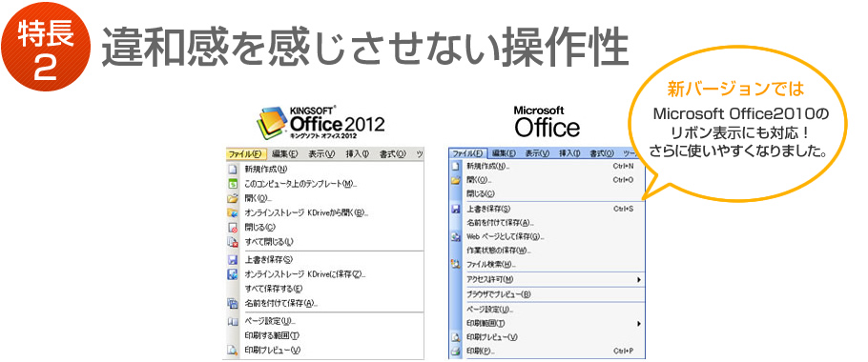Click the Web ページとして保存 icon
Image resolution: width=868 pixels, height=362 pixels.
click(456, 236)
